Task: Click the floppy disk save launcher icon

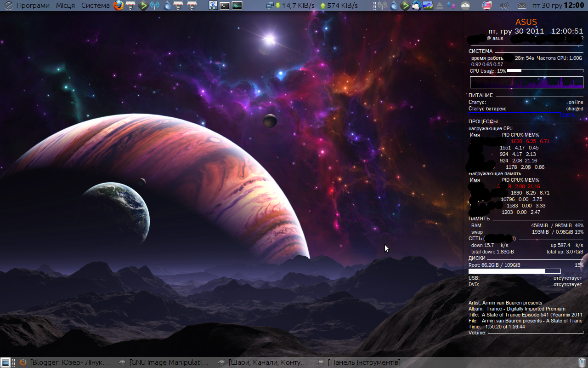Action: (x=213, y=6)
